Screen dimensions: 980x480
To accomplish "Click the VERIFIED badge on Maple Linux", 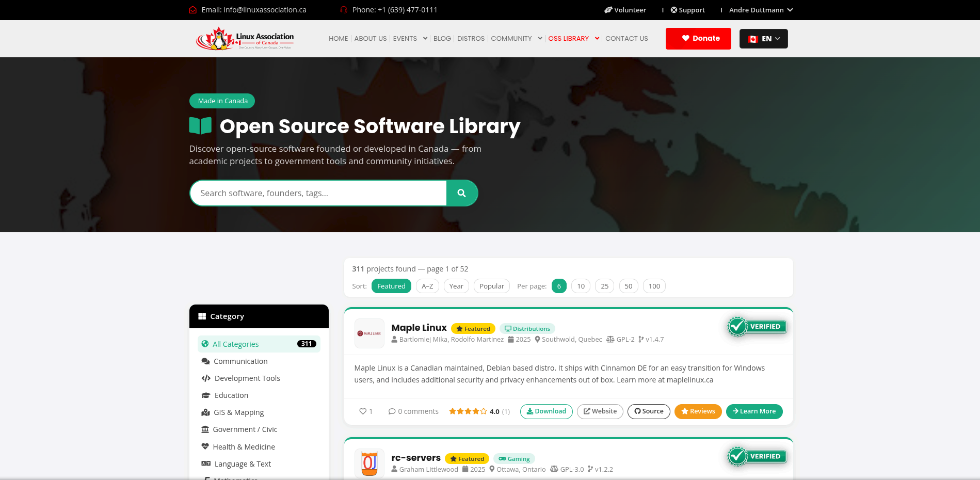I will coord(757,327).
